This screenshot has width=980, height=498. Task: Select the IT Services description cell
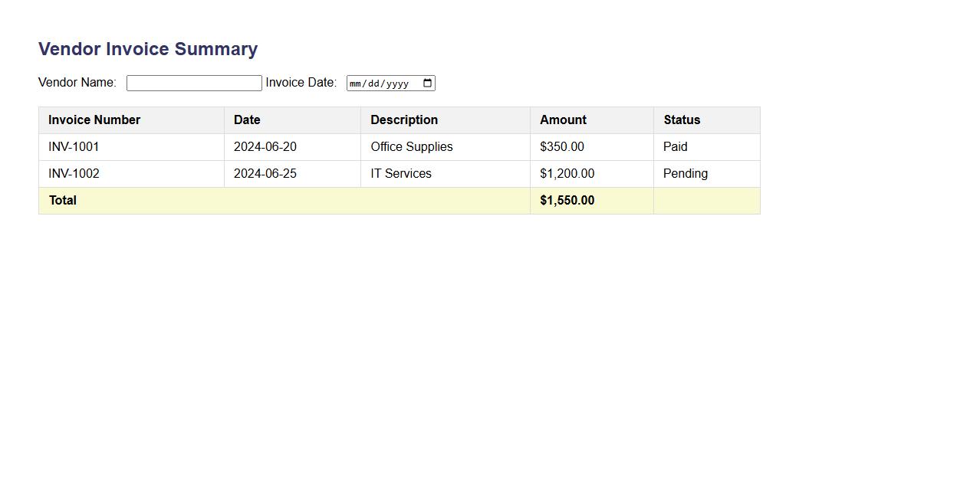(x=401, y=174)
